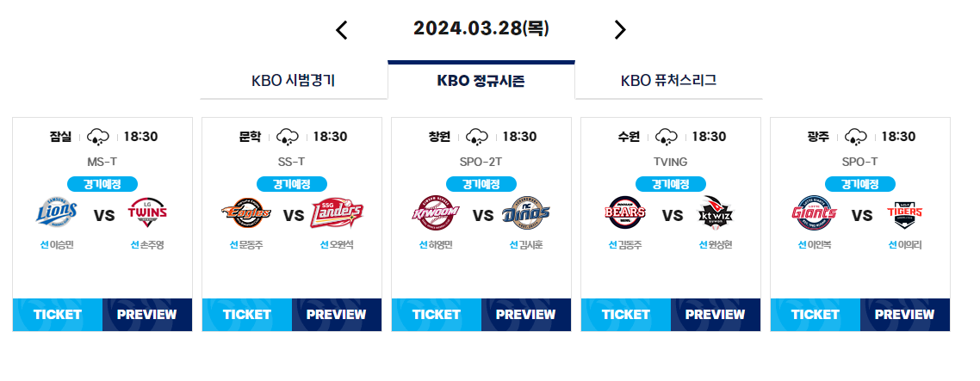
Task: Click the NC Dinos team logo
Action: (525, 212)
